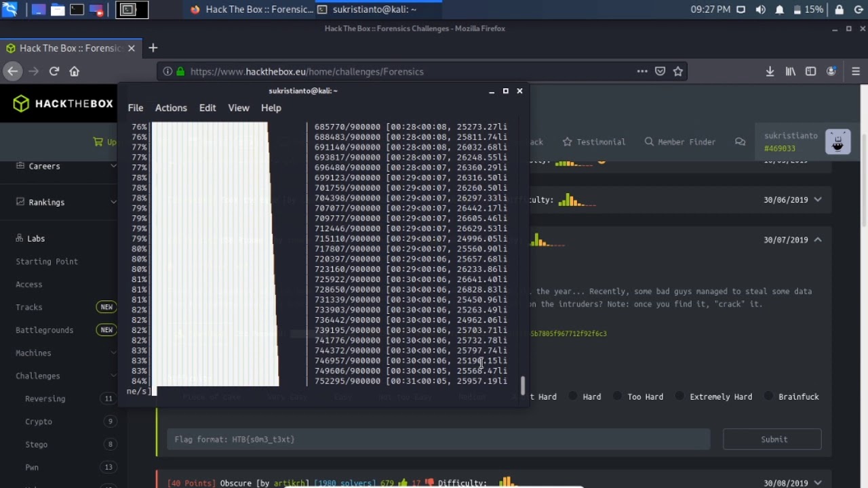This screenshot has height=488, width=868.
Task: Click the volume speaker icon in panel
Action: click(x=760, y=9)
